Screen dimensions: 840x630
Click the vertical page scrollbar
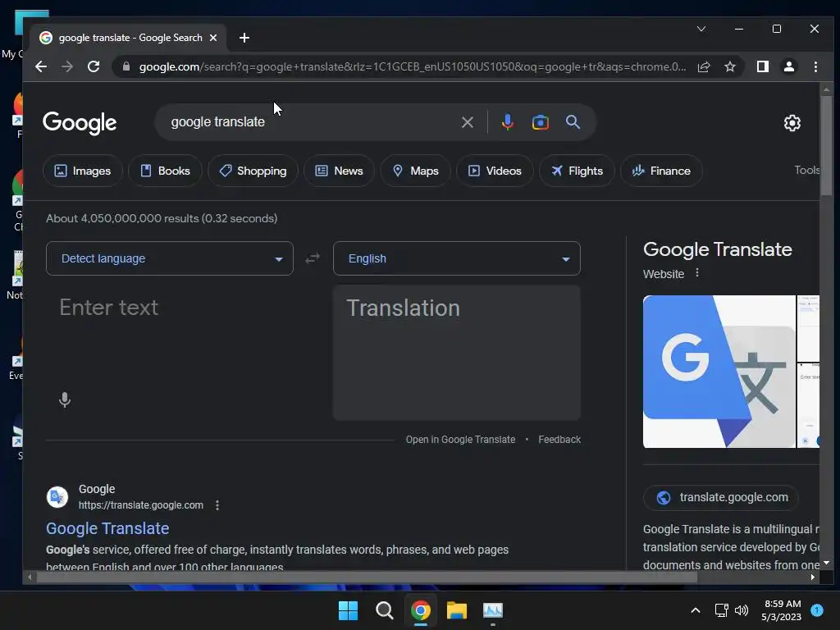(827, 146)
